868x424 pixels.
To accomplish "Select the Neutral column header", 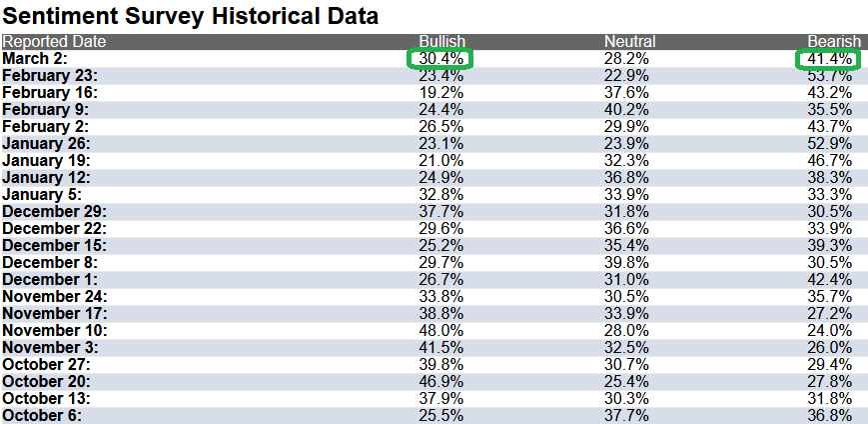I will [x=629, y=42].
